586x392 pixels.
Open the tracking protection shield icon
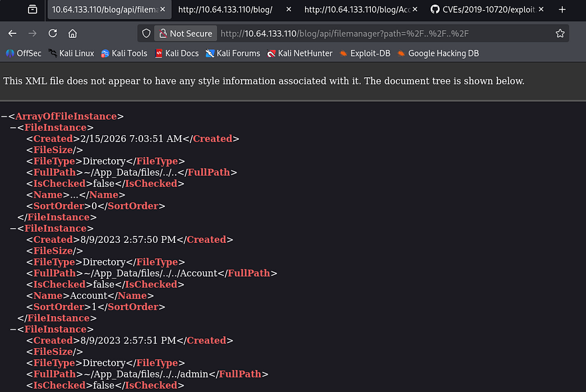[146, 33]
